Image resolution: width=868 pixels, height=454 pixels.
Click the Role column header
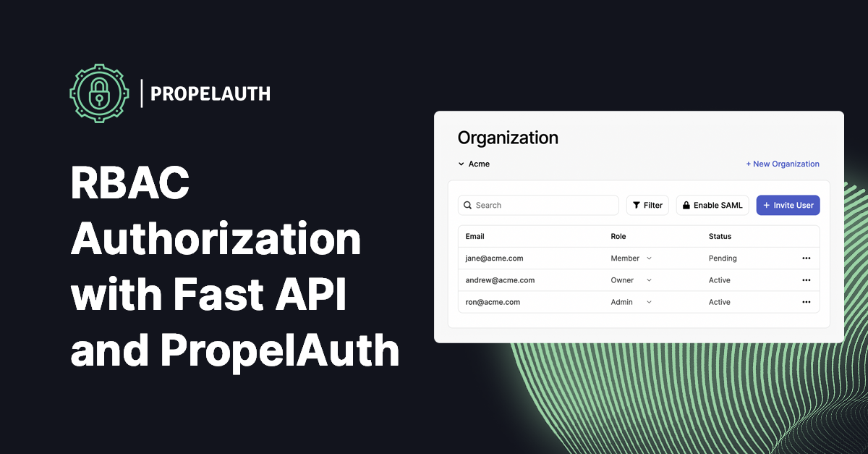(618, 237)
